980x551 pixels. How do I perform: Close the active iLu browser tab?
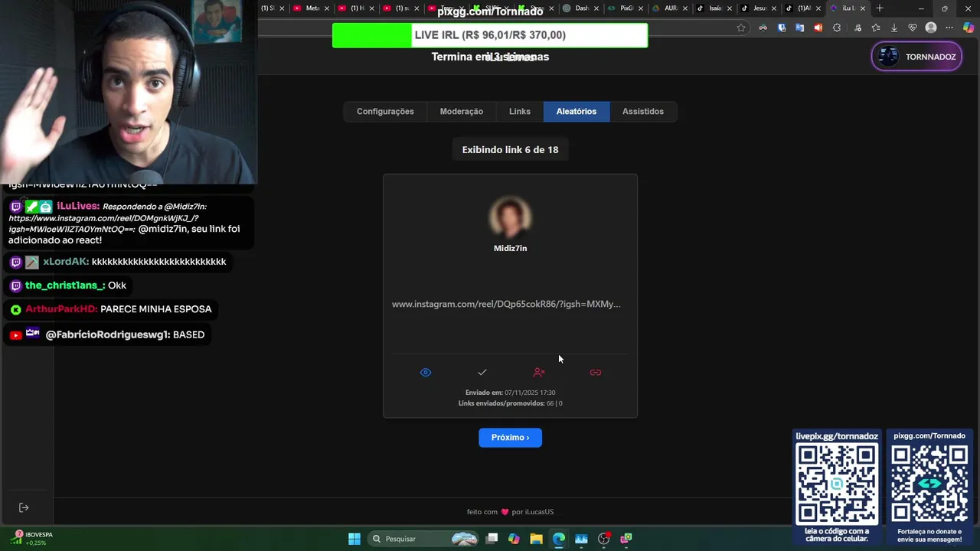[863, 8]
